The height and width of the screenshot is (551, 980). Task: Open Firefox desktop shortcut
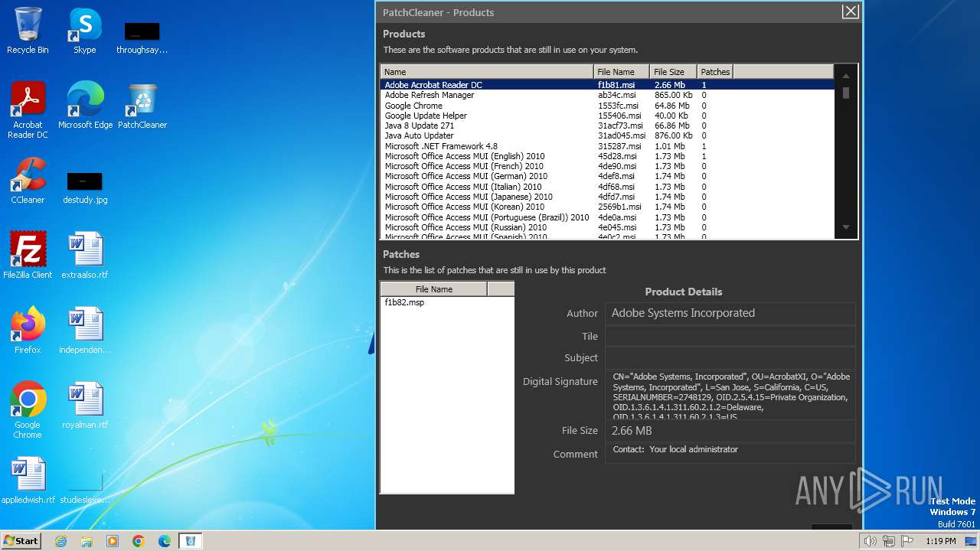(x=28, y=331)
